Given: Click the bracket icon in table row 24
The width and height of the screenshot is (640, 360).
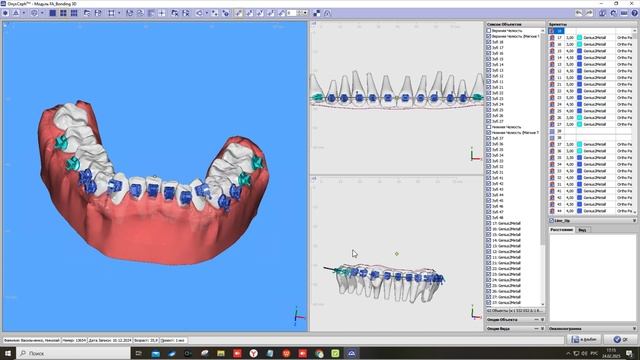Looking at the screenshot, I should (x=552, y=104).
